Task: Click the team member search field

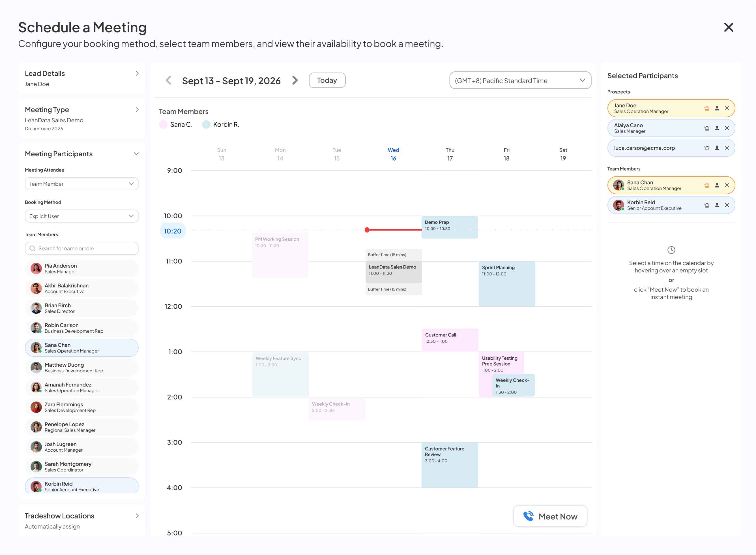Action: tap(81, 248)
